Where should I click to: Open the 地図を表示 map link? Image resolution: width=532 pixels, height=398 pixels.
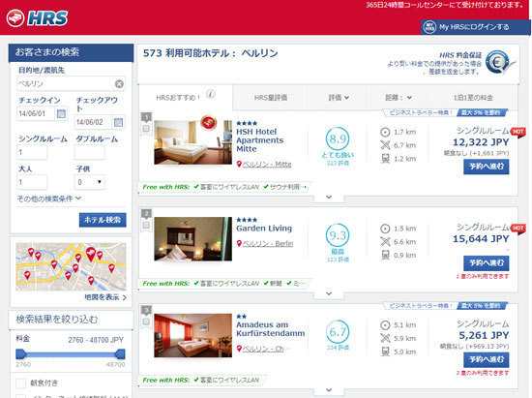(x=105, y=297)
